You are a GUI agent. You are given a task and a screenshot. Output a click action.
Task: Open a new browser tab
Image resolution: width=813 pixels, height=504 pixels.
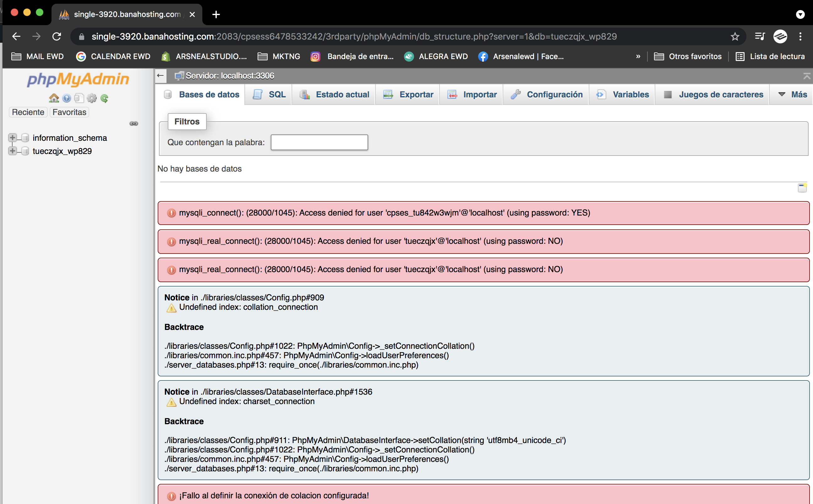click(216, 14)
